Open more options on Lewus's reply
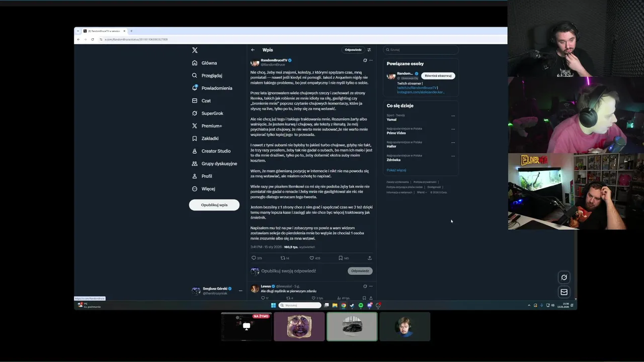The image size is (644, 362). 371,286
